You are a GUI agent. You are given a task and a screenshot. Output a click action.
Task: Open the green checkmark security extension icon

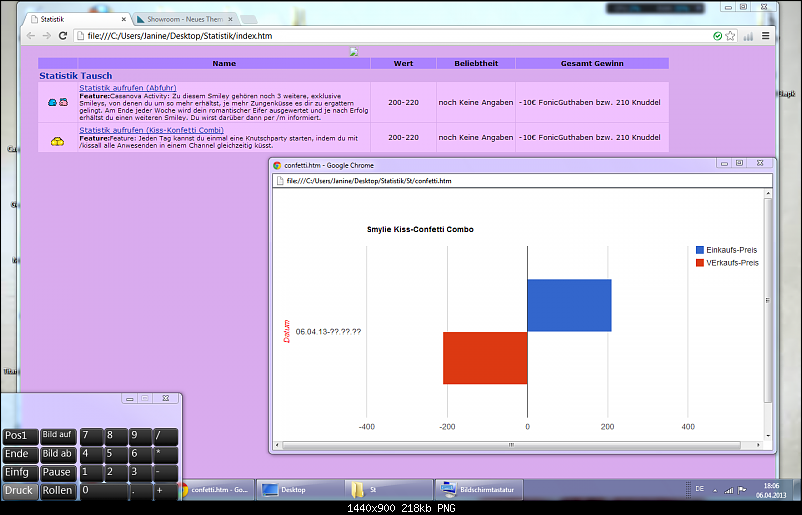coord(718,36)
